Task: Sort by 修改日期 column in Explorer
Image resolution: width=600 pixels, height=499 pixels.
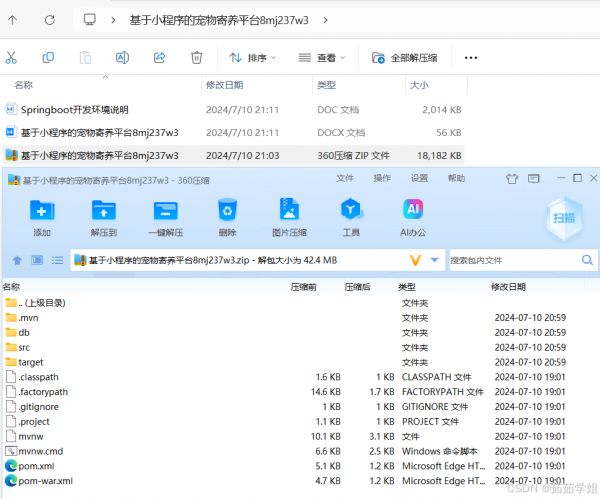Action: click(225, 85)
